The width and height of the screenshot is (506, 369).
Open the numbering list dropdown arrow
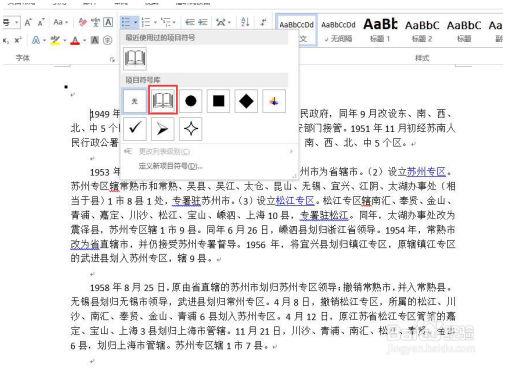coord(155,23)
